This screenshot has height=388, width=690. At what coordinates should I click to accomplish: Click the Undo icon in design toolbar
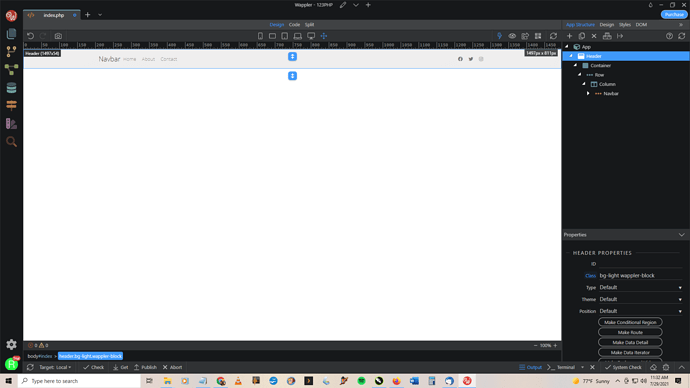coord(30,36)
